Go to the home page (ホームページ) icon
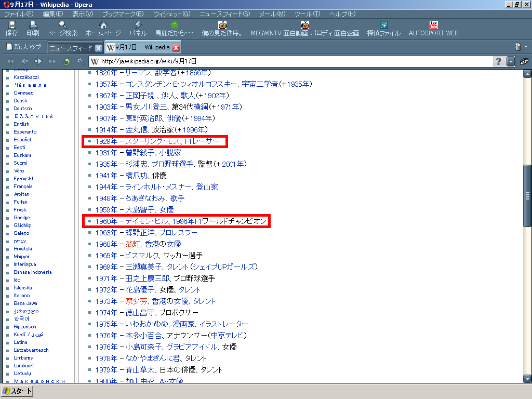 click(103, 25)
